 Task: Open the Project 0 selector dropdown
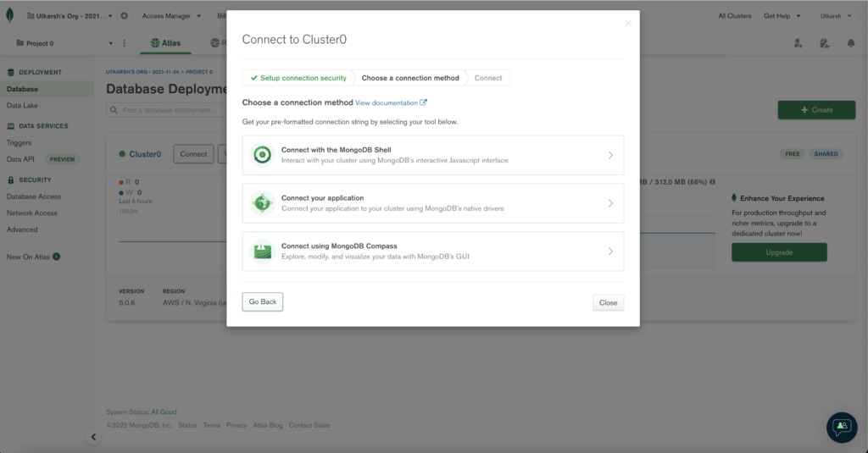click(64, 43)
